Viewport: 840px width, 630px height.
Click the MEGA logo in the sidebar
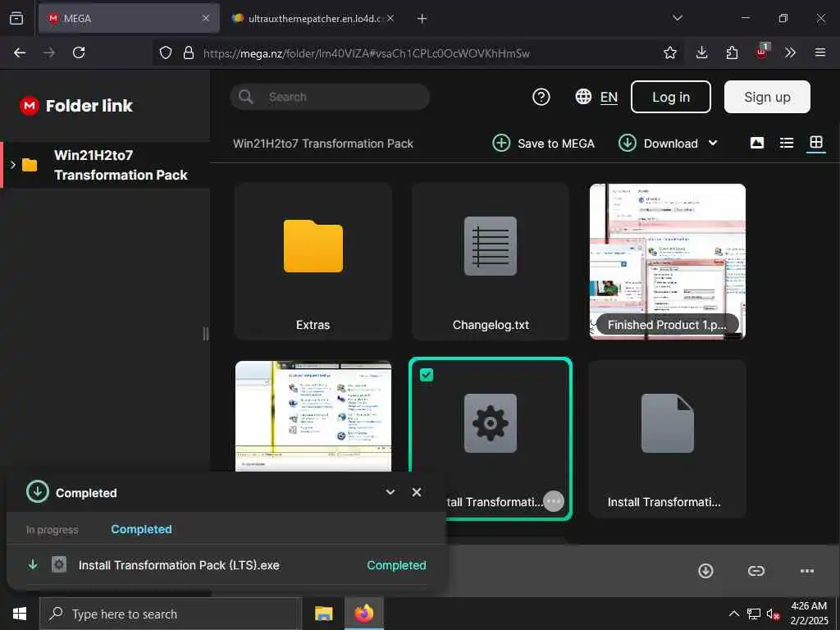coord(29,106)
